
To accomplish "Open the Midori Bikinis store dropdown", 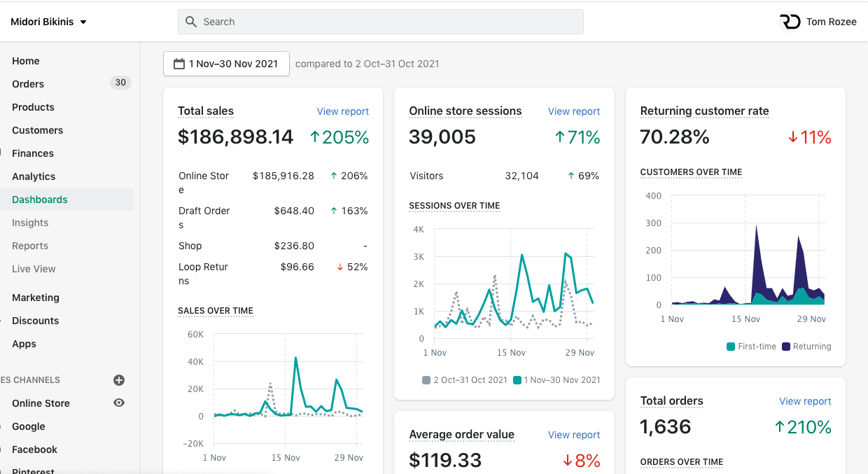I will pos(48,22).
